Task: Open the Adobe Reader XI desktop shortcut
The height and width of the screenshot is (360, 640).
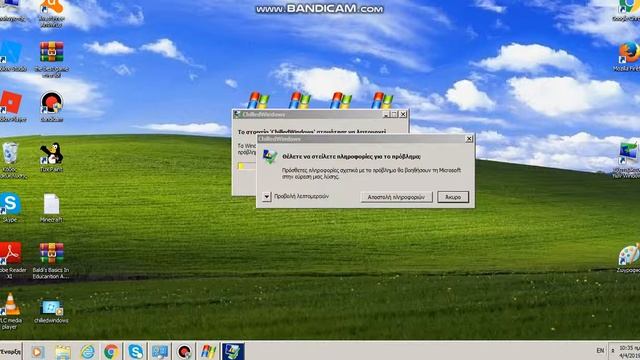Action: (x=11, y=260)
